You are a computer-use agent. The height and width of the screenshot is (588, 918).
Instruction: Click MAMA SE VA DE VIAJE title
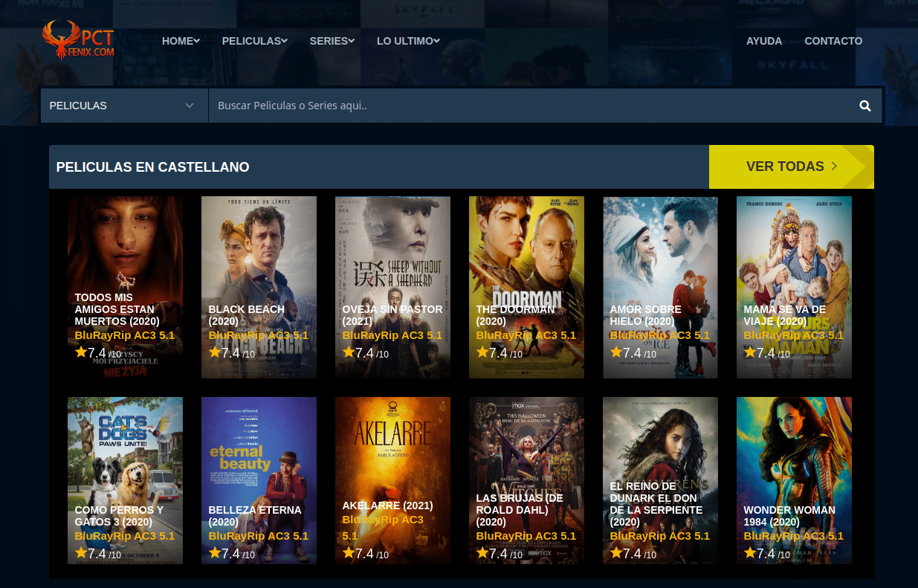[785, 315]
